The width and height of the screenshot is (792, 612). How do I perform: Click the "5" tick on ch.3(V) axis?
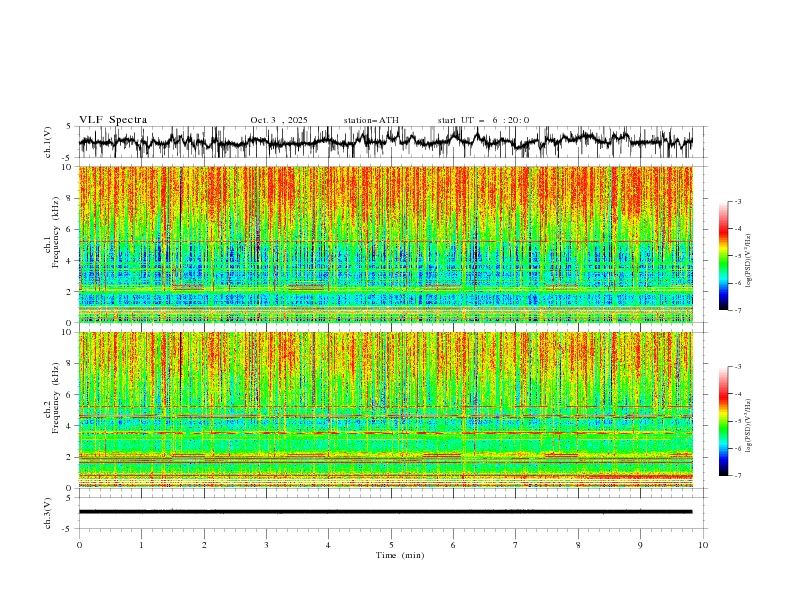tap(68, 498)
